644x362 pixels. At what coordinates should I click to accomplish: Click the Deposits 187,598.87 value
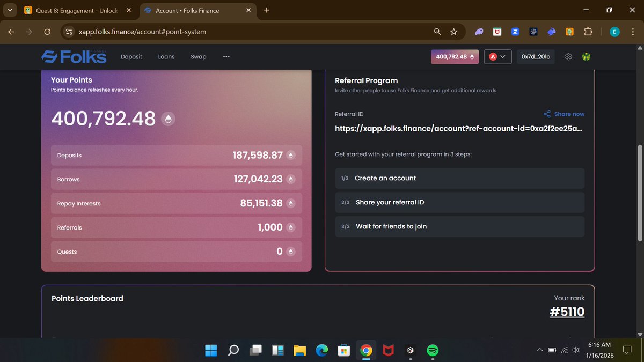258,156
